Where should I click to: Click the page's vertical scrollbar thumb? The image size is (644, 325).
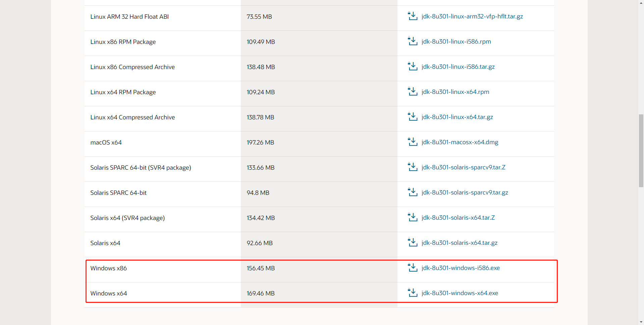[641, 151]
